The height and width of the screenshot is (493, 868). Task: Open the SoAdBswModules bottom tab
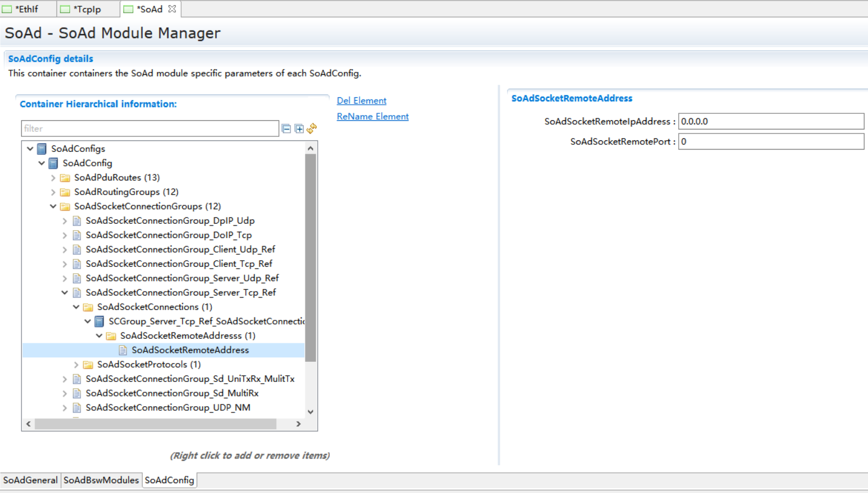[x=101, y=480]
